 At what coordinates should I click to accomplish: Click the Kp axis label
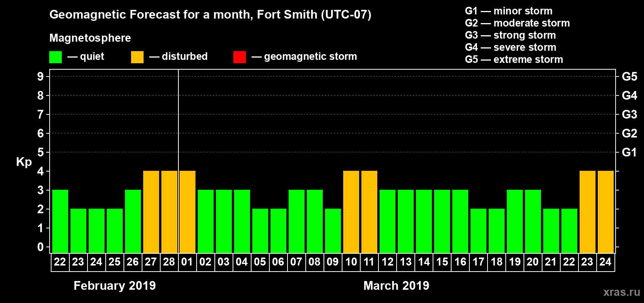tap(24, 162)
